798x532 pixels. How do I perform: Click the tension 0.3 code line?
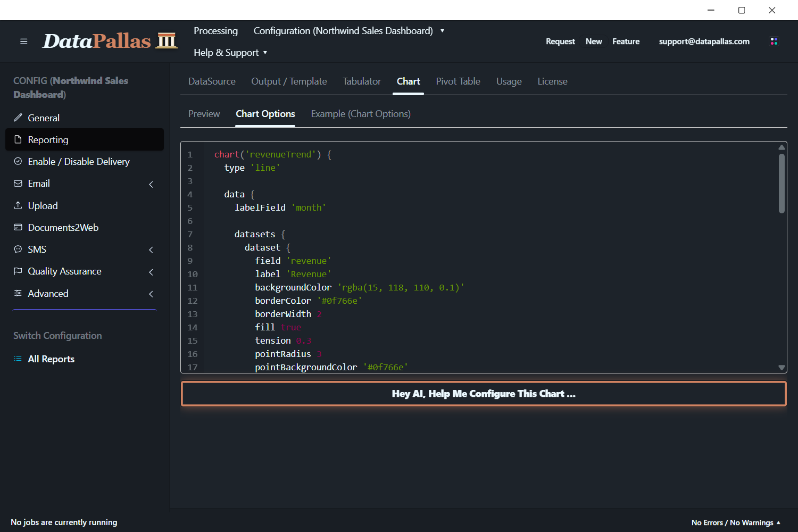[x=283, y=340]
